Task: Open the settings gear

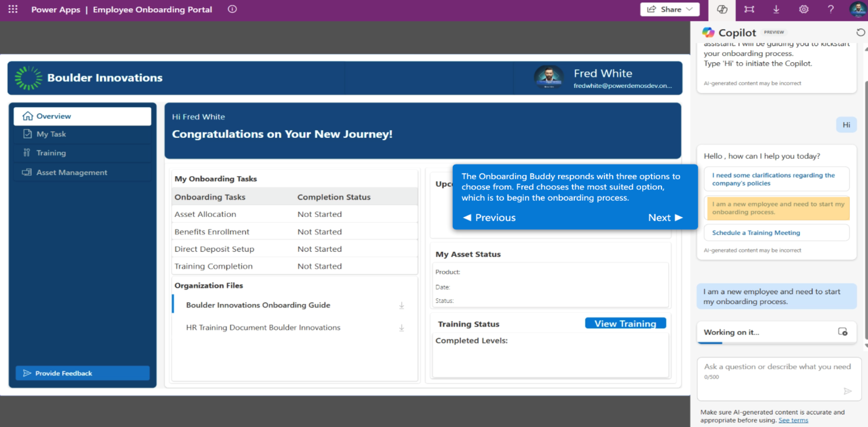Action: (804, 10)
